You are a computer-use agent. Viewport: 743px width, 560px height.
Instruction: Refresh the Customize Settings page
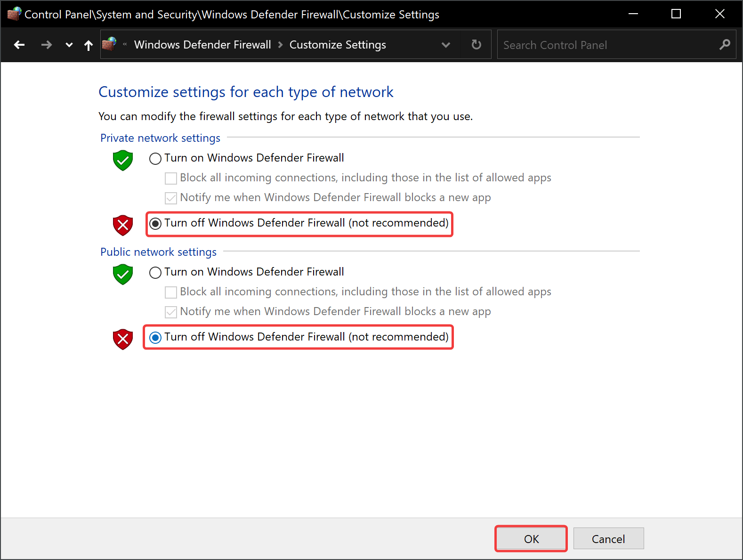[476, 45]
